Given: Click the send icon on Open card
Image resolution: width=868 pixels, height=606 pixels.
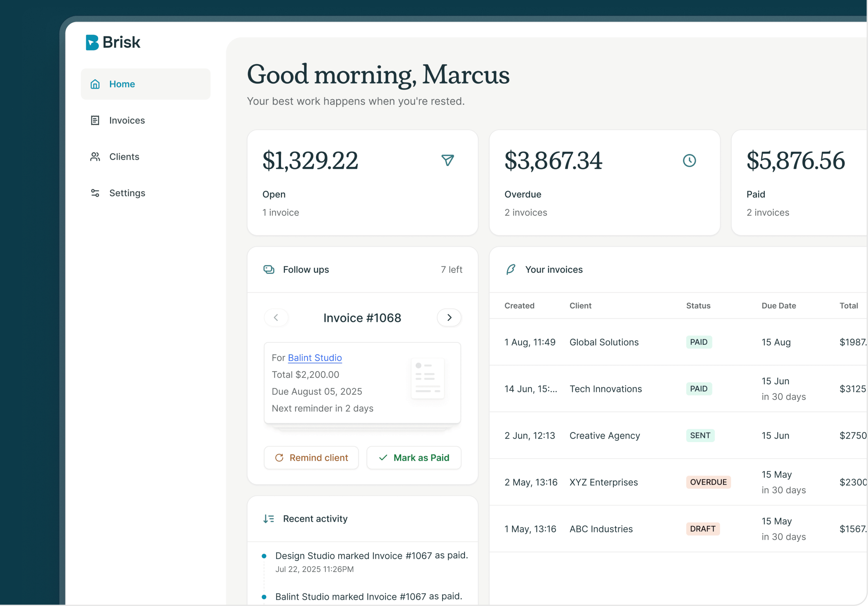Looking at the screenshot, I should coord(448,160).
